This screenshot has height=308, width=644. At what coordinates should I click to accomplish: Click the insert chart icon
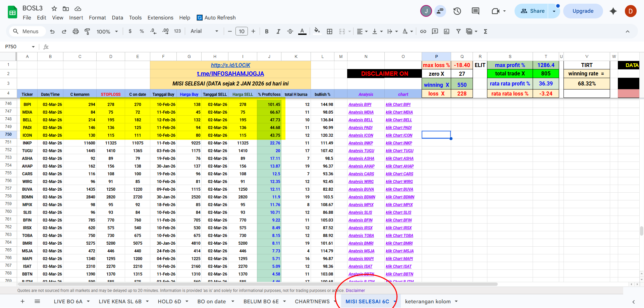tap(446, 32)
